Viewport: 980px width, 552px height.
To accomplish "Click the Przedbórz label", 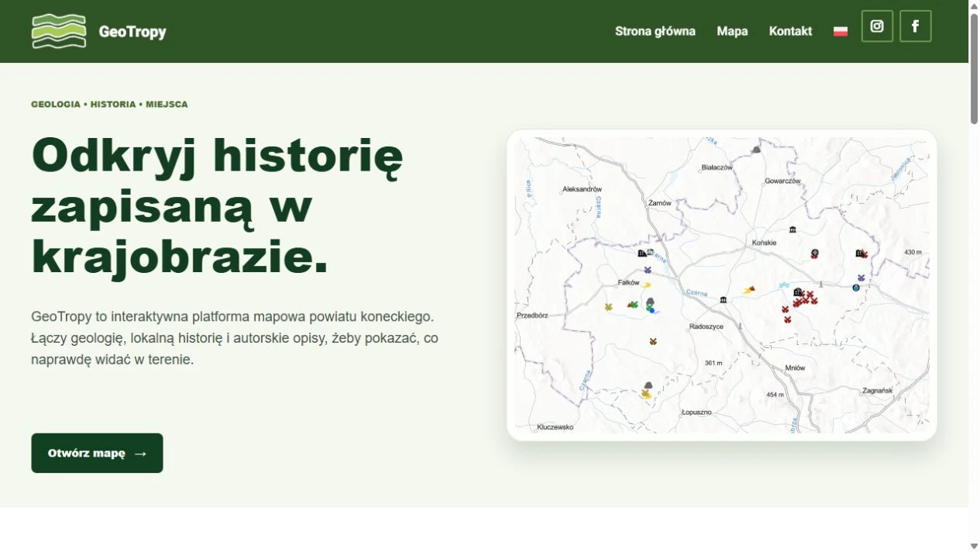I will [x=532, y=316].
